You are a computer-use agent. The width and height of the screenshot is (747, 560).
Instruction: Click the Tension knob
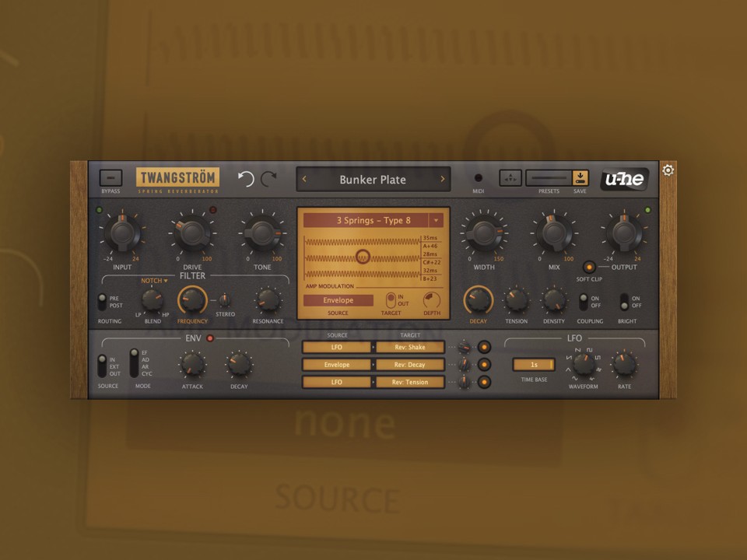(517, 300)
